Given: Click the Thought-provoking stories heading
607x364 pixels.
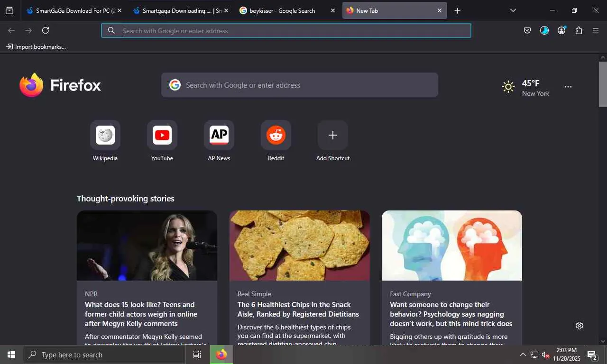Looking at the screenshot, I should [126, 199].
